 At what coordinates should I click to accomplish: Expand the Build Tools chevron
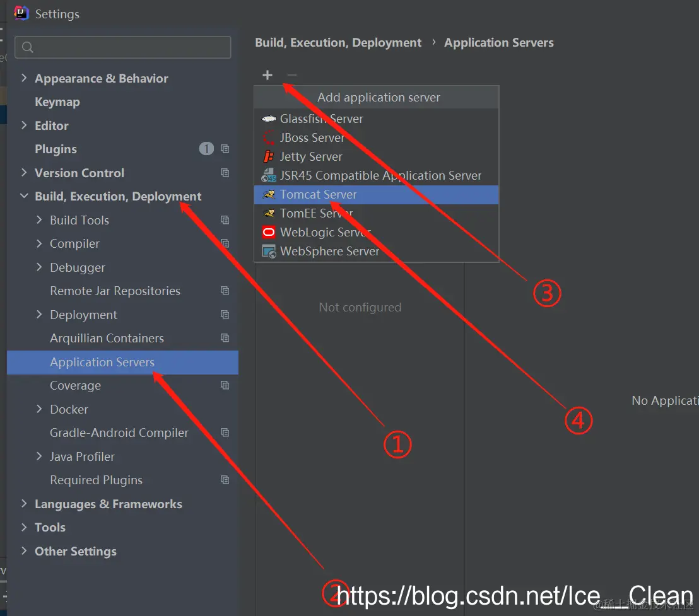point(39,219)
